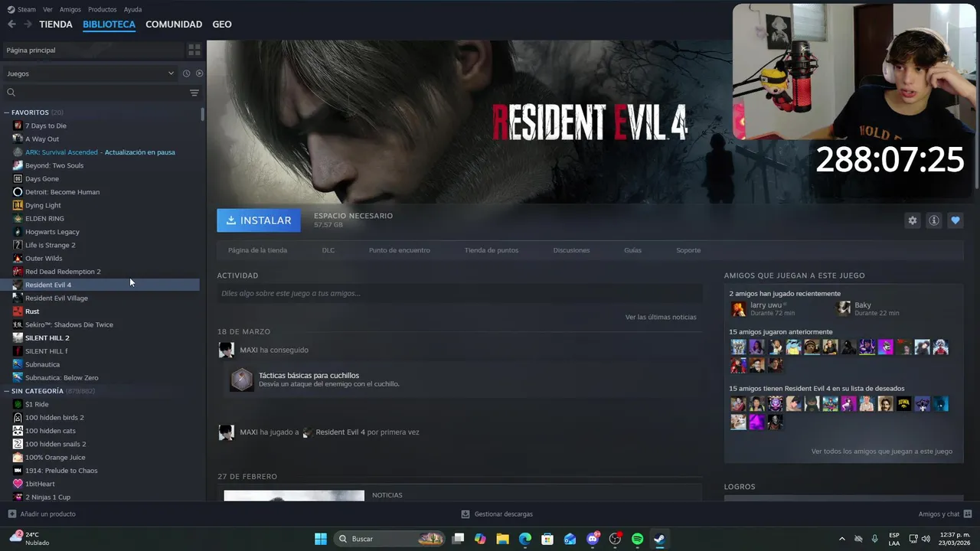Click the Detroit: Become Human icon

(x=18, y=192)
